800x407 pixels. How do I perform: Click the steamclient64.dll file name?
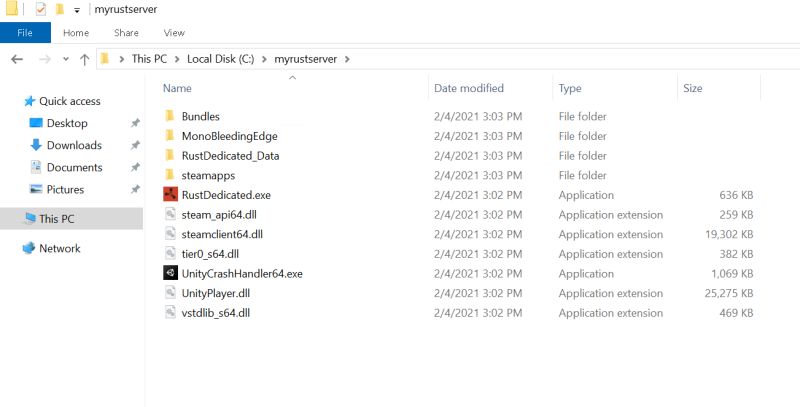(x=222, y=234)
